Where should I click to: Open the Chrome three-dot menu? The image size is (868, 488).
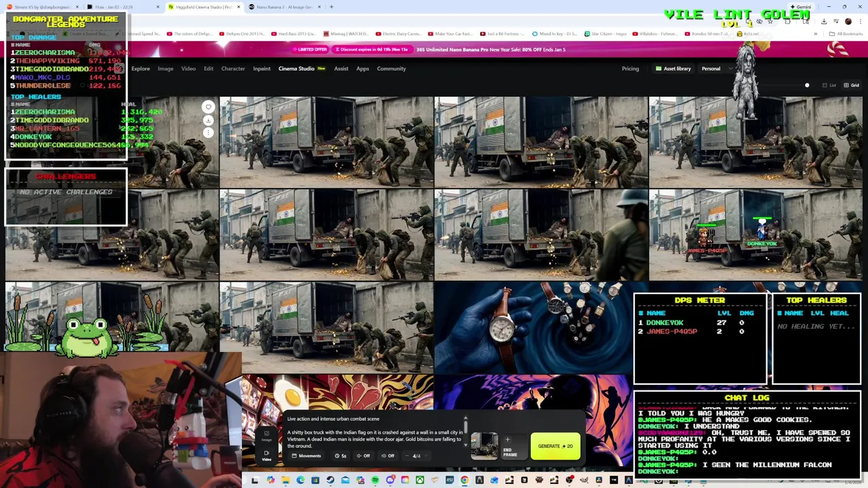(861, 22)
